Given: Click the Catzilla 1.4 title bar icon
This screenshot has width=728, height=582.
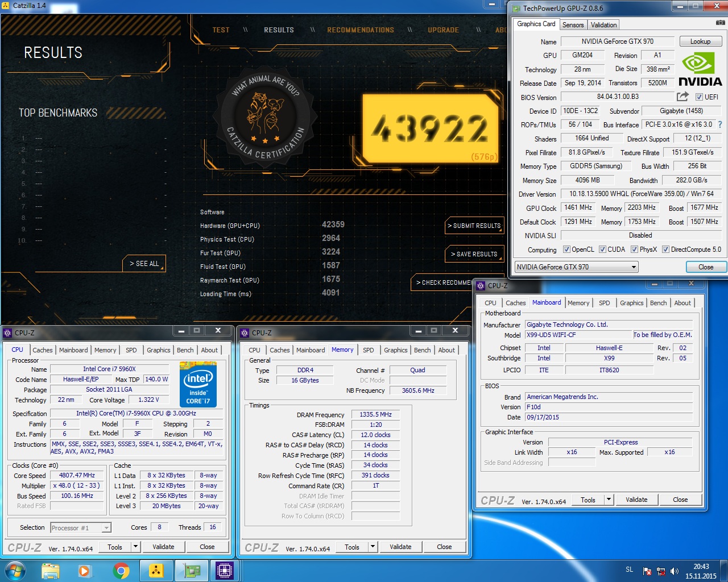Looking at the screenshot, I should point(6,5).
